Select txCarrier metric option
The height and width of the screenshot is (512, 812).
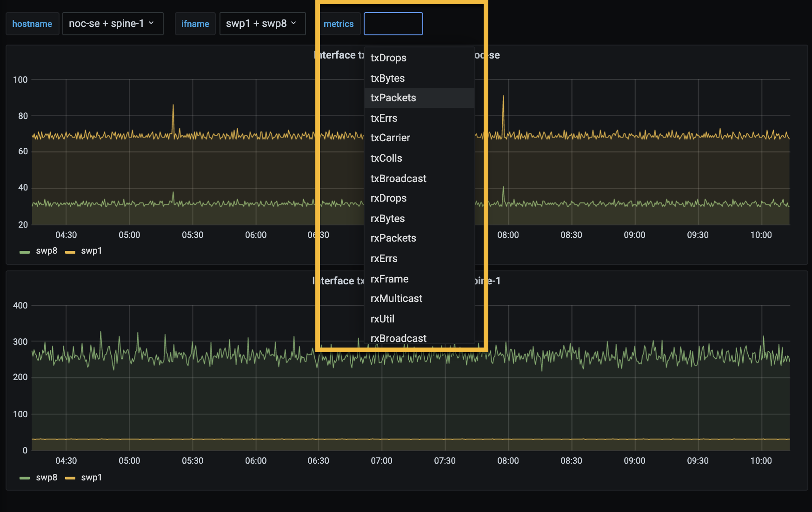click(390, 138)
